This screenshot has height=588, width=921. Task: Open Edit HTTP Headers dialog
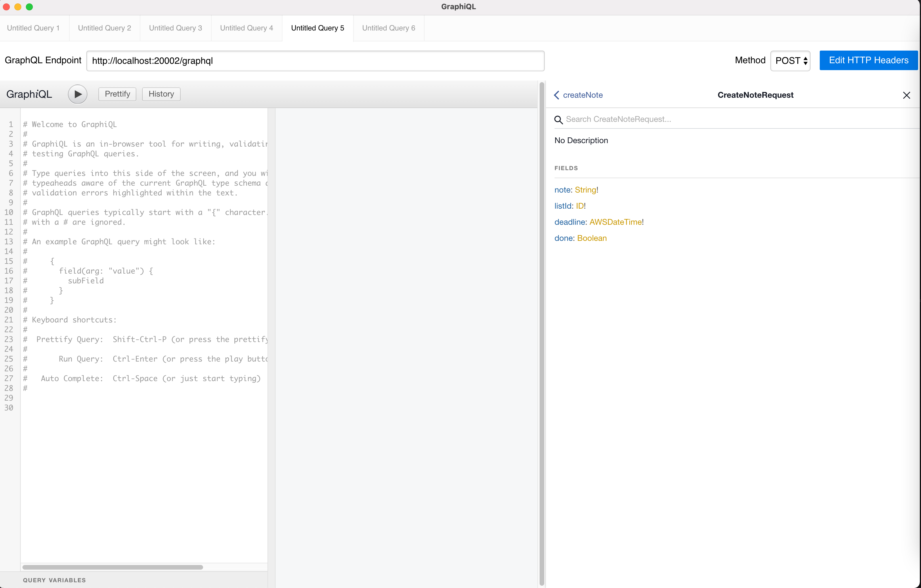pyautogui.click(x=868, y=60)
